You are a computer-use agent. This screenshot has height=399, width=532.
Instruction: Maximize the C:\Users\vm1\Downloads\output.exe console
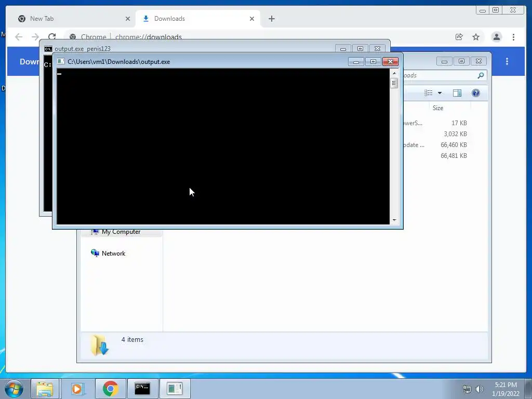pyautogui.click(x=373, y=61)
